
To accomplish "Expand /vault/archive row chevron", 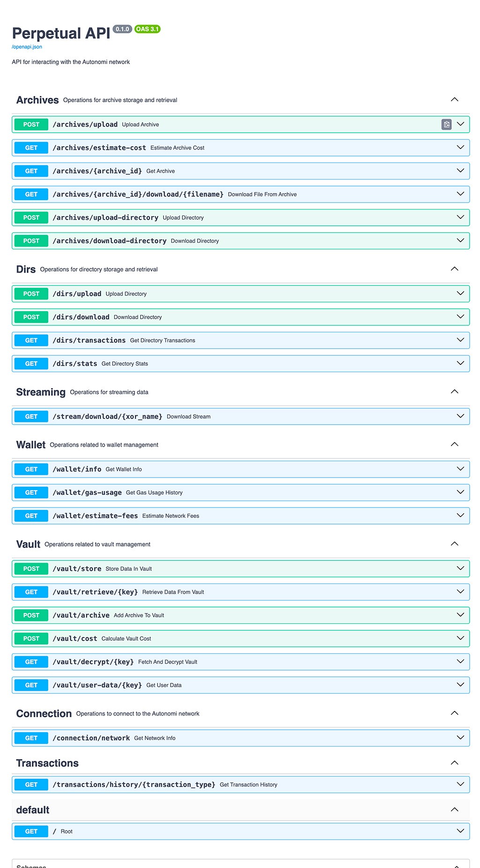I will pyautogui.click(x=460, y=615).
